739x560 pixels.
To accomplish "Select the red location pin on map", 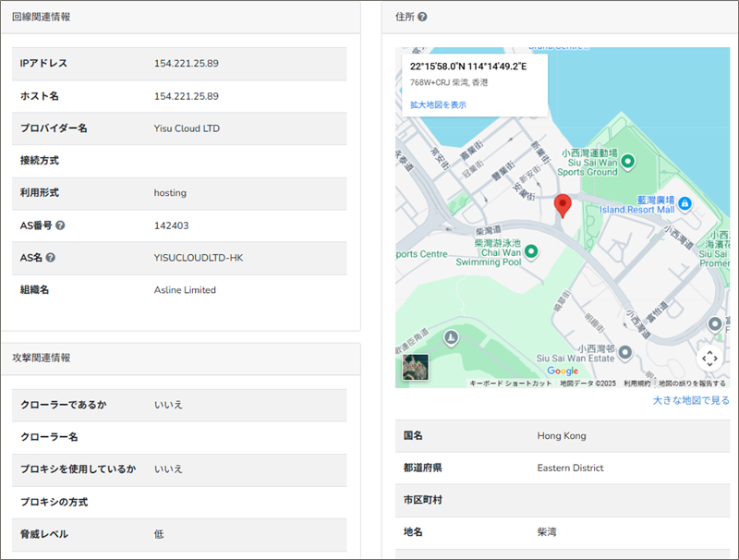I will coord(563,206).
